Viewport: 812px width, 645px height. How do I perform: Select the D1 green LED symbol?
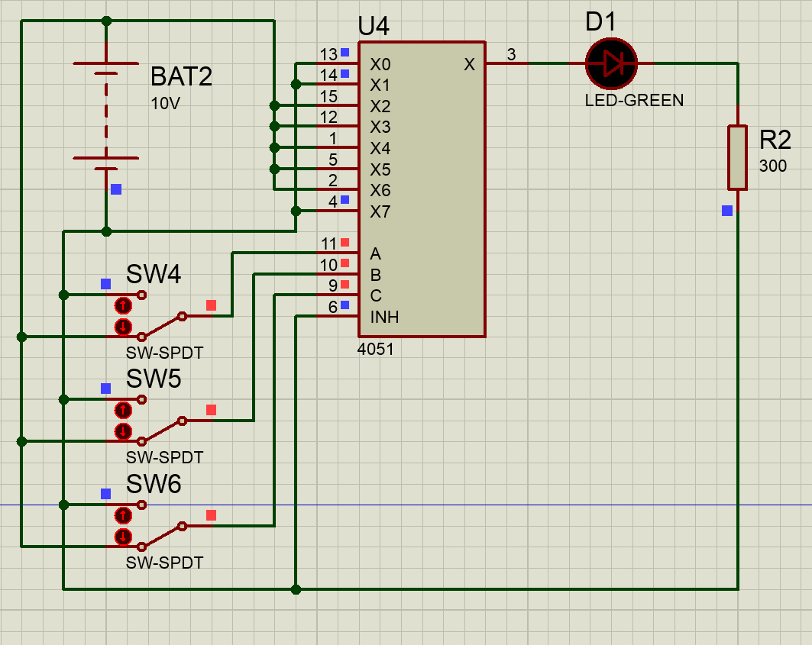click(612, 63)
